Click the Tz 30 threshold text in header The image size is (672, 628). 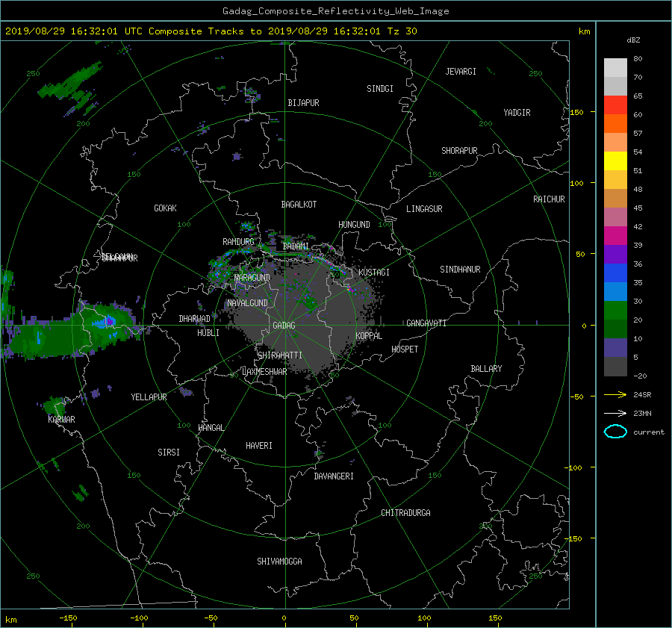pos(402,31)
